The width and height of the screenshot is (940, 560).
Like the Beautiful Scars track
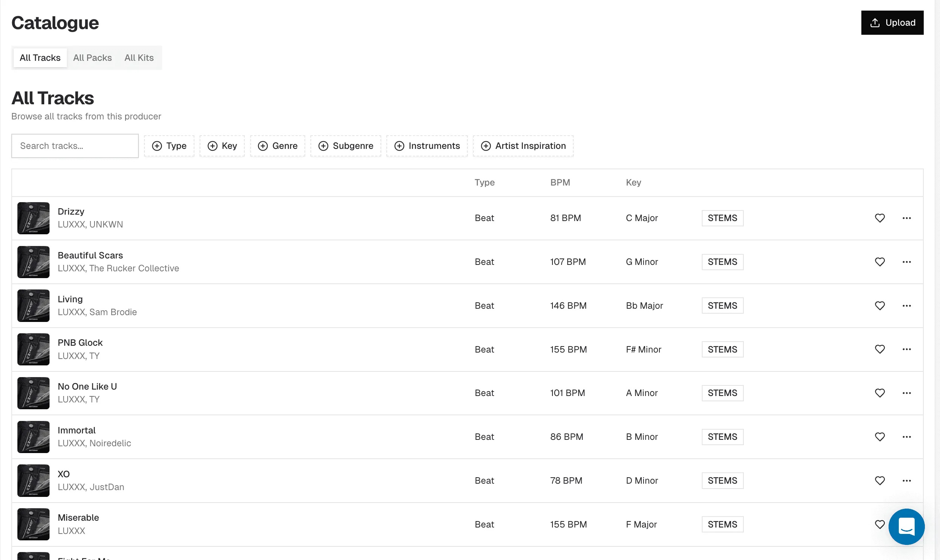(880, 262)
